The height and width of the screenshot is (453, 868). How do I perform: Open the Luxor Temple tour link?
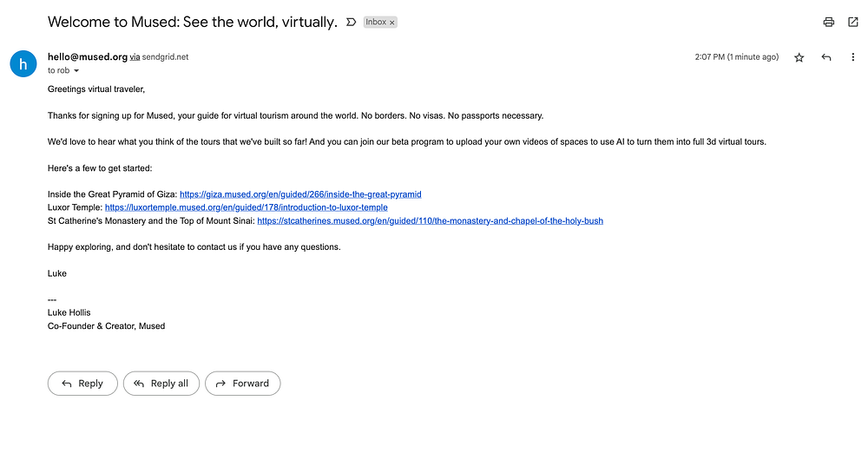[x=246, y=207]
